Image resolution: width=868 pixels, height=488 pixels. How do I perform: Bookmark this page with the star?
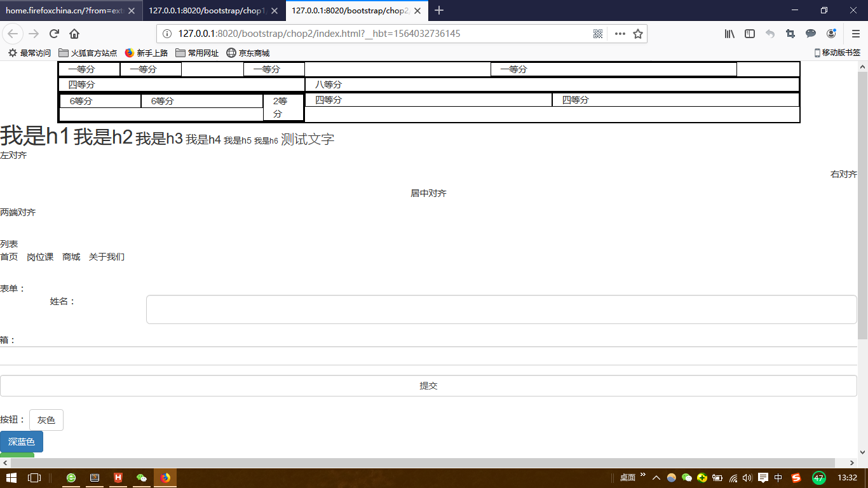tap(638, 34)
